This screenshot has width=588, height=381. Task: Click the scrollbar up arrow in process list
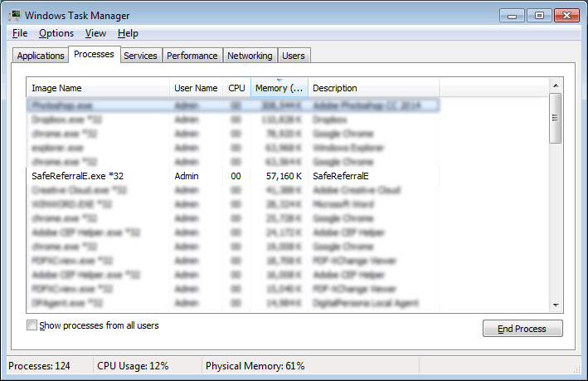(x=556, y=85)
